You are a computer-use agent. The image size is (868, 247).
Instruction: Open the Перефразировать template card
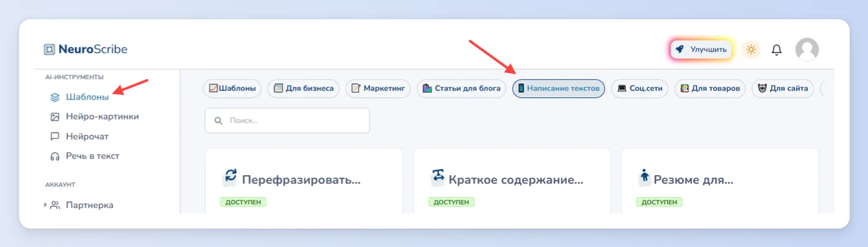[x=304, y=181]
